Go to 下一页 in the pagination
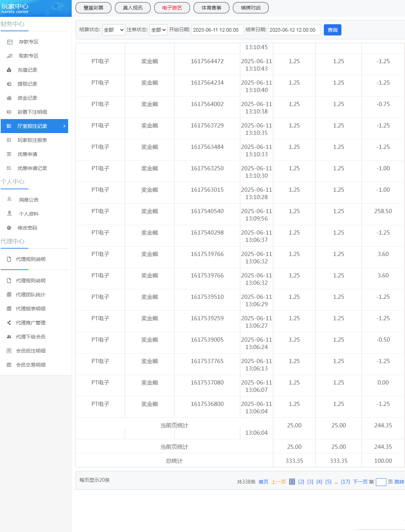405x532 pixels. [x=360, y=482]
